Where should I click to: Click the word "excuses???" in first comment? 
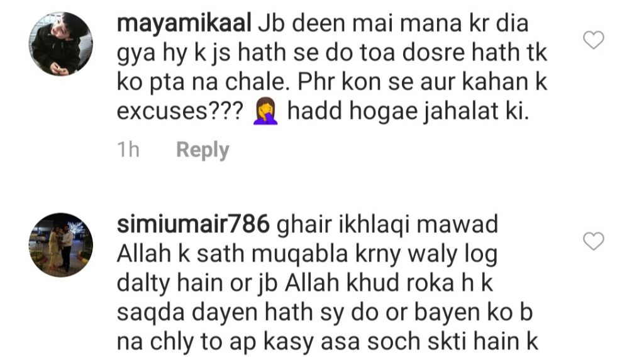[x=180, y=111]
